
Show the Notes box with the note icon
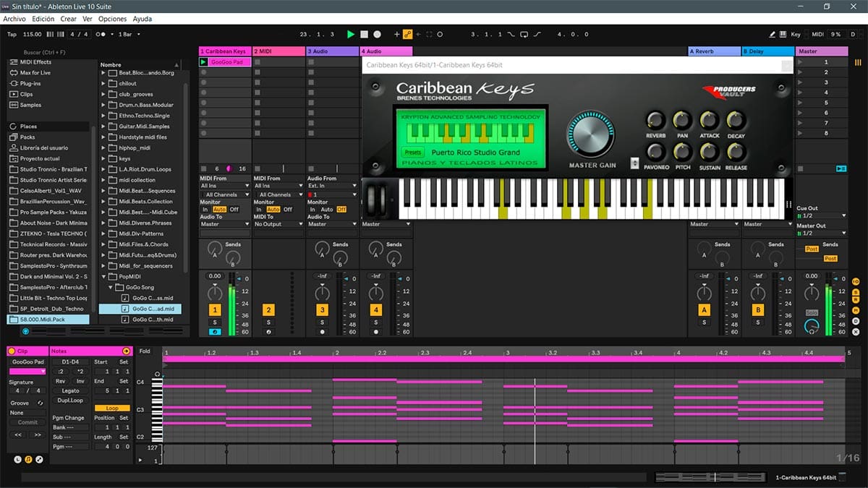tap(28, 459)
